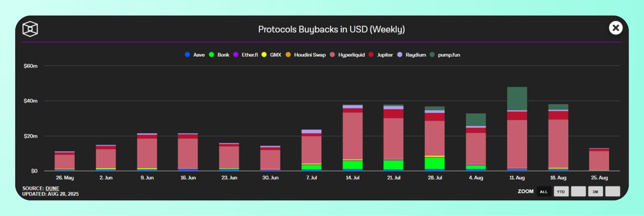Click the 30. Jun x-axis label
The width and height of the screenshot is (644, 216).
tap(270, 178)
